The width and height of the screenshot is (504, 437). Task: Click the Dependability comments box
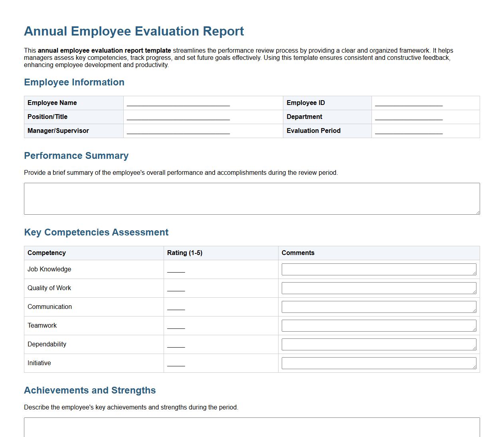point(378,344)
